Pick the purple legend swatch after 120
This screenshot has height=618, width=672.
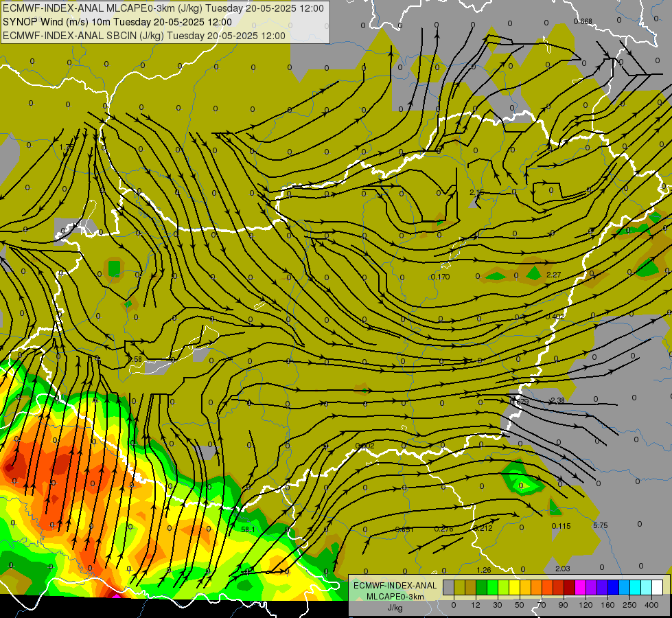[x=592, y=587]
